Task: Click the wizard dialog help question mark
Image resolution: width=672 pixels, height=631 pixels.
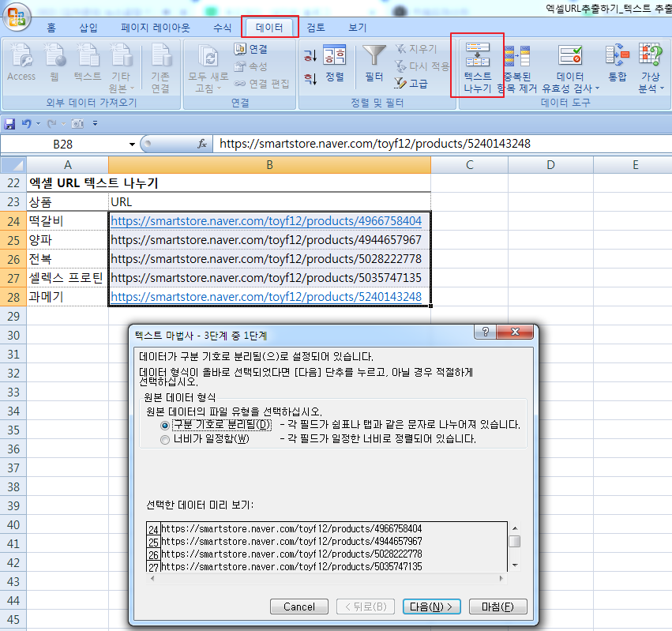Action: point(485,332)
